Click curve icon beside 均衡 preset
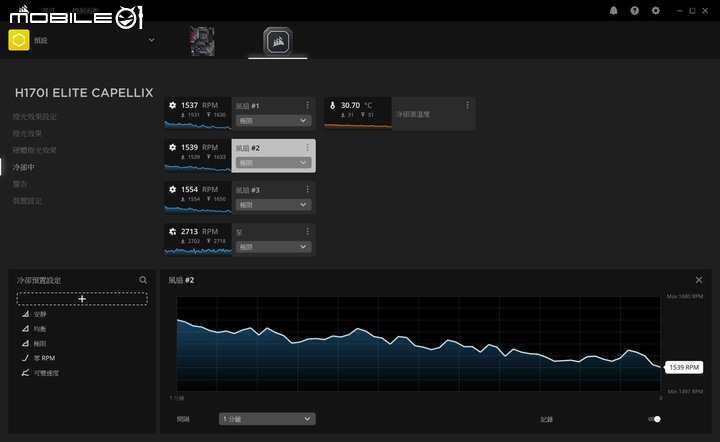 pos(25,329)
